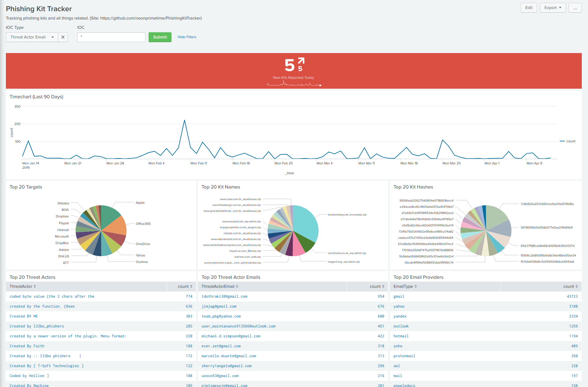Open 'Created By Faith' row
This screenshot has width=588, height=387.
point(101,346)
